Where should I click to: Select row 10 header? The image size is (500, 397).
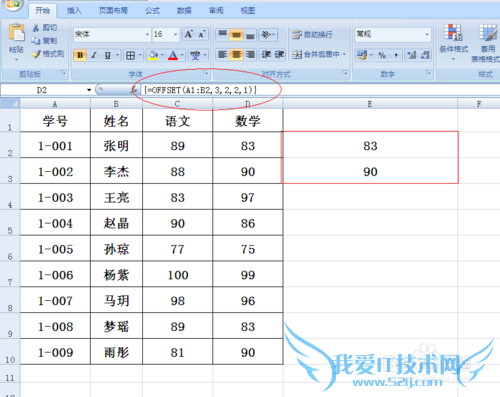pos(10,352)
